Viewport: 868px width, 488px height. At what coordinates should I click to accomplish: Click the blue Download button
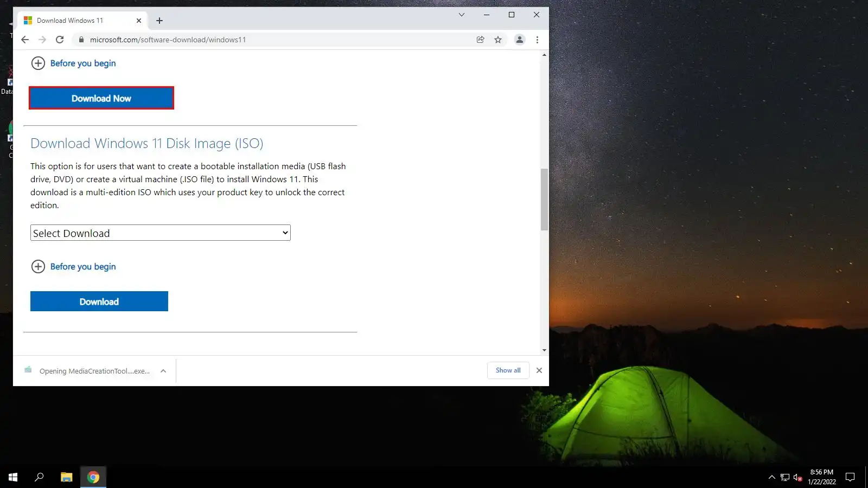click(x=99, y=301)
